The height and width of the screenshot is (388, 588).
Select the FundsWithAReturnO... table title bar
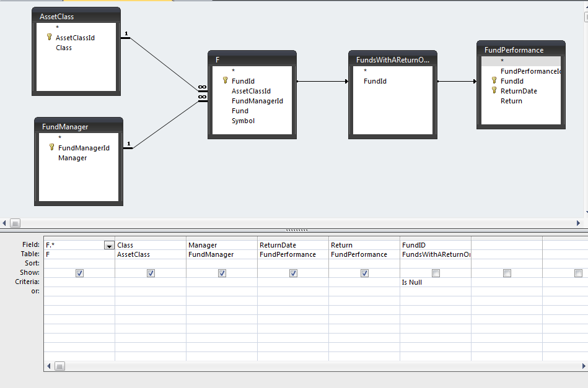point(393,59)
